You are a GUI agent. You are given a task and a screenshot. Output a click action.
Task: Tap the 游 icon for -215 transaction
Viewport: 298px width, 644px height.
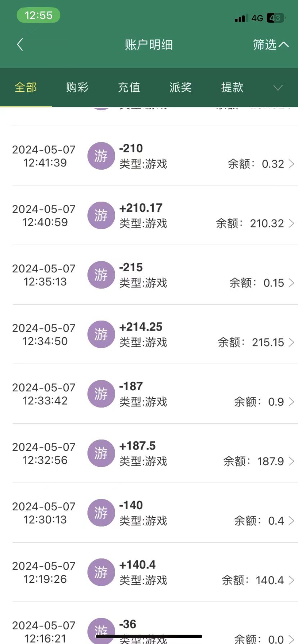click(101, 275)
